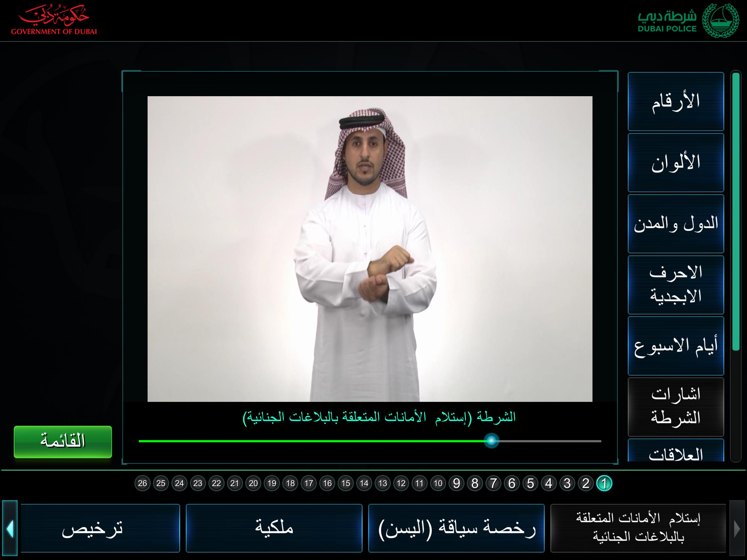Select the ترخيص word card
Viewport: 747px width, 560px height.
pyautogui.click(x=100, y=528)
